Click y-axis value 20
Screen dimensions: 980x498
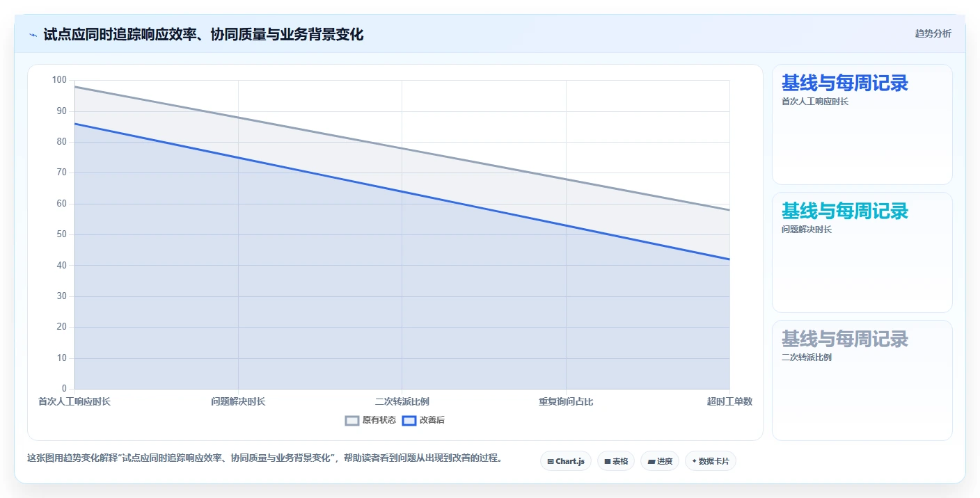[62, 327]
